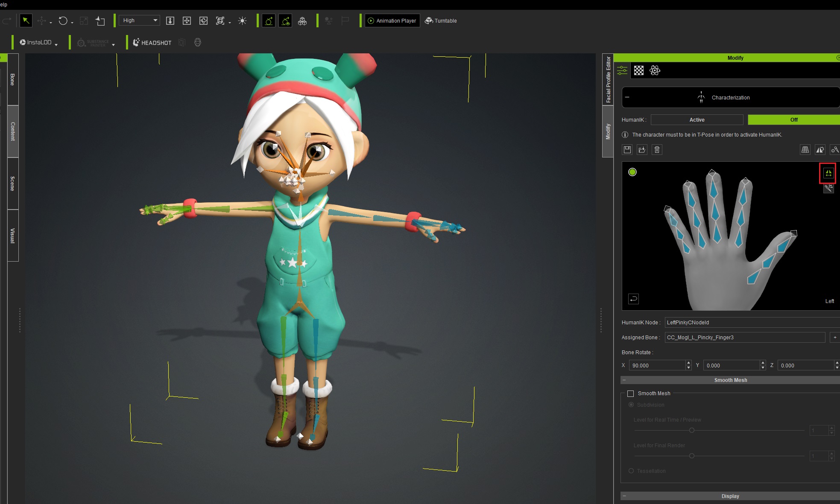840x504 pixels.
Task: Open the Animation Player
Action: point(392,20)
